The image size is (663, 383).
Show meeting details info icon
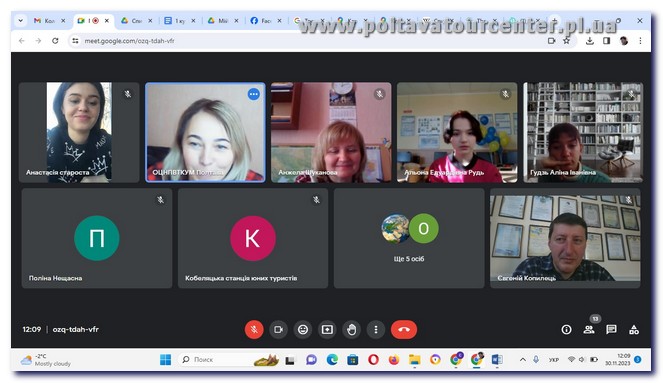[566, 330]
